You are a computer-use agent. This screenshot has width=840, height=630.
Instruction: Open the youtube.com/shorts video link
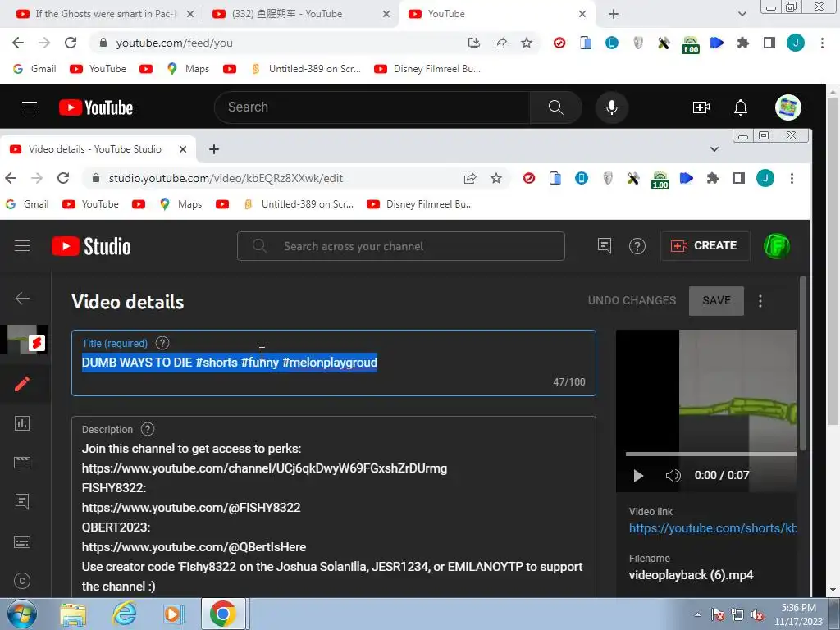[713, 528]
